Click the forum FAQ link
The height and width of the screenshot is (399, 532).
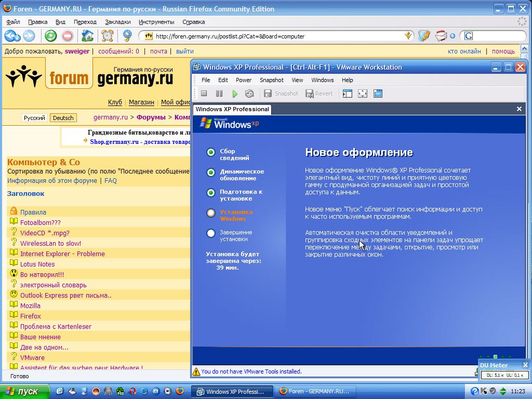[x=111, y=180]
